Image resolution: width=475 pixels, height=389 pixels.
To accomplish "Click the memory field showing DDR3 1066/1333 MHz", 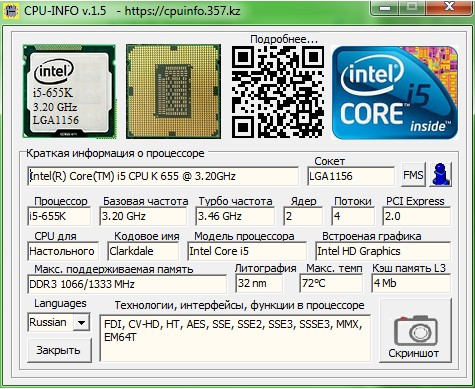I will tap(127, 284).
